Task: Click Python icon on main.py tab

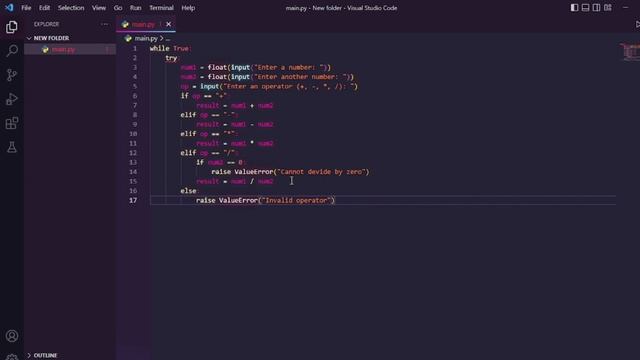Action: [125, 24]
